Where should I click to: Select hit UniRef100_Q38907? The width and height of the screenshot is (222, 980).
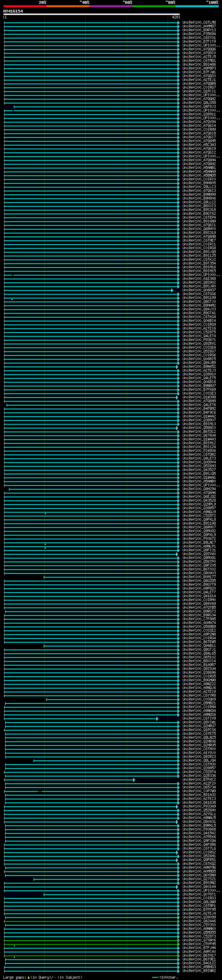pos(199,420)
